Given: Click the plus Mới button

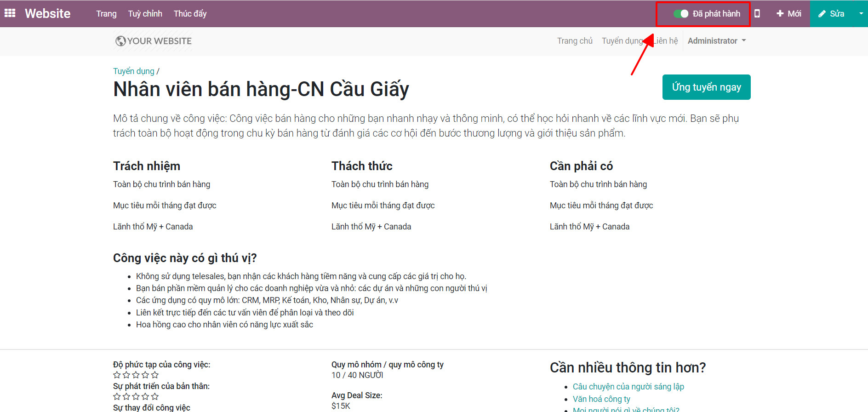Looking at the screenshot, I should (788, 14).
